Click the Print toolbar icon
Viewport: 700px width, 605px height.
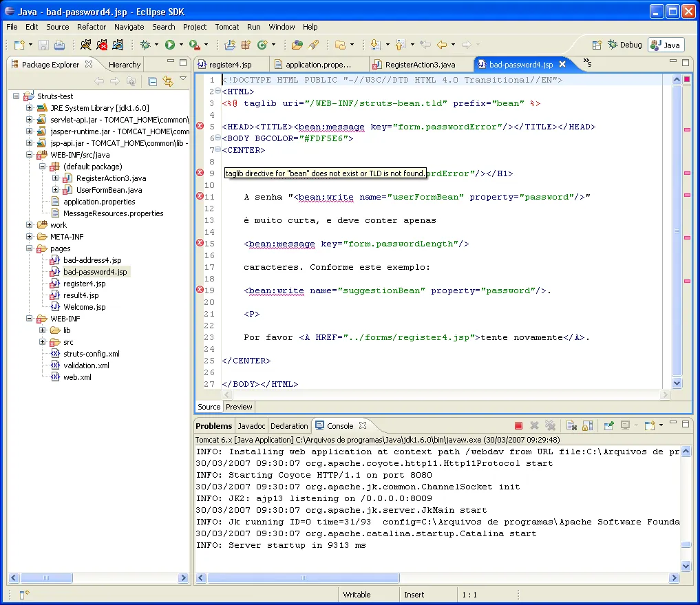pos(60,45)
